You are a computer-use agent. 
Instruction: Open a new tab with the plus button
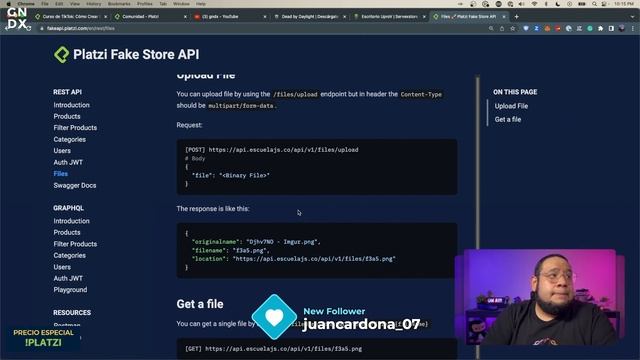(516, 17)
